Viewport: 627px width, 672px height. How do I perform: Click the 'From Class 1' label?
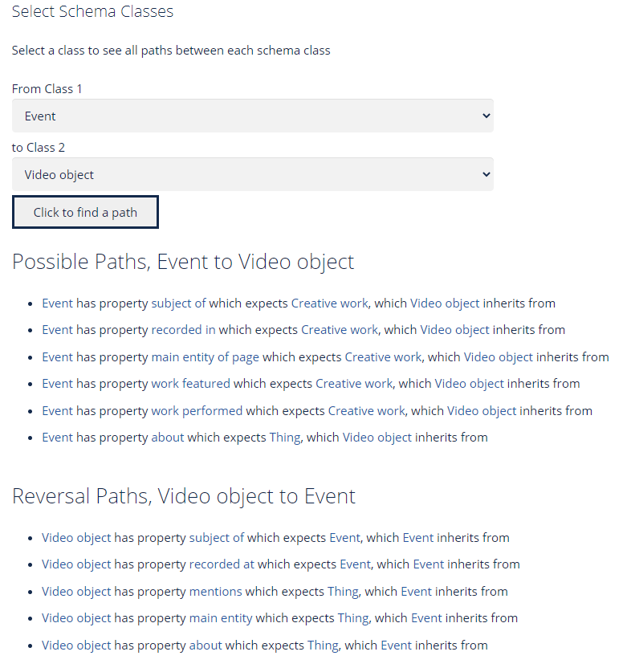[47, 88]
